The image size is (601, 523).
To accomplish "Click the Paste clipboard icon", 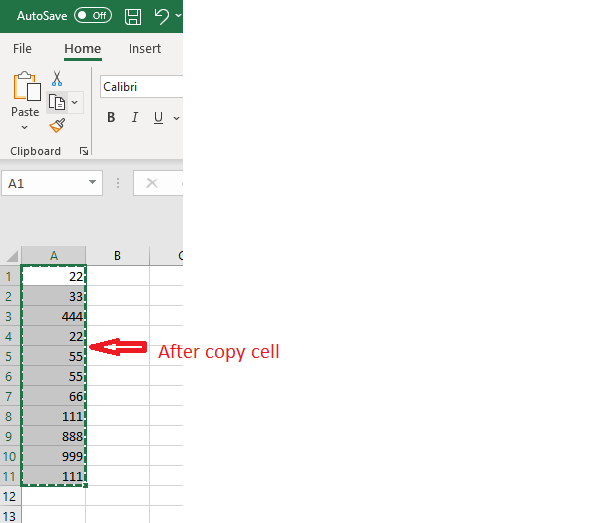I will [x=27, y=86].
